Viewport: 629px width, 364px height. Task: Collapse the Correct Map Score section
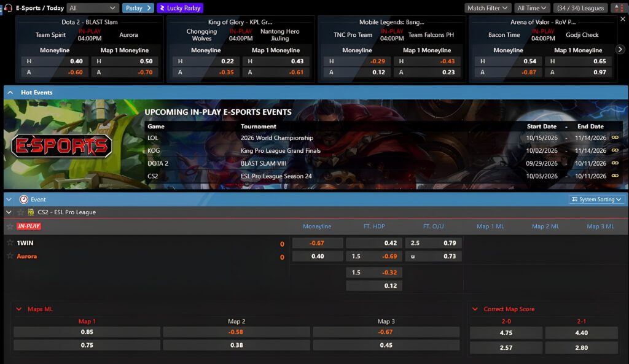point(475,309)
